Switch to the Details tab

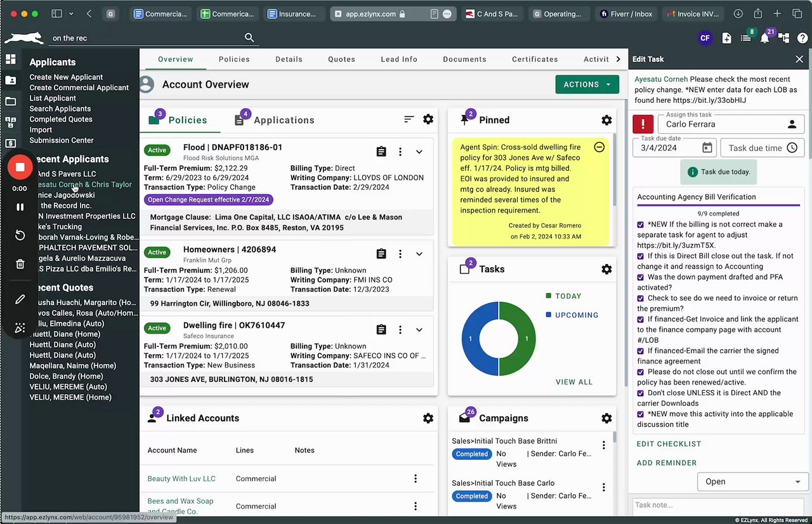pos(289,59)
